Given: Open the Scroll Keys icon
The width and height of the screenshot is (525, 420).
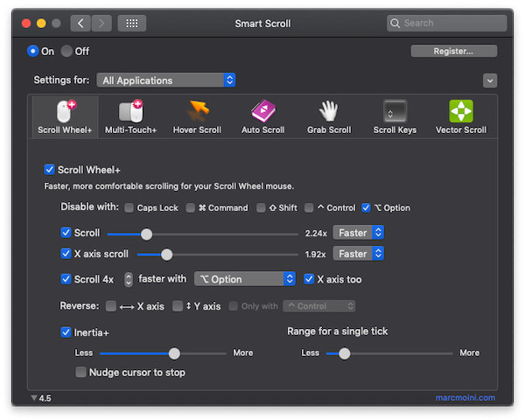Looking at the screenshot, I should point(395,112).
